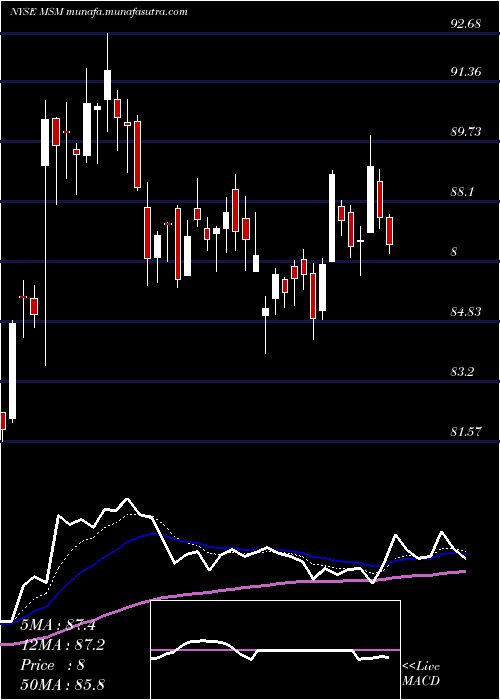
Task: Click the 91.36 price level label
Action: [x=466, y=71]
